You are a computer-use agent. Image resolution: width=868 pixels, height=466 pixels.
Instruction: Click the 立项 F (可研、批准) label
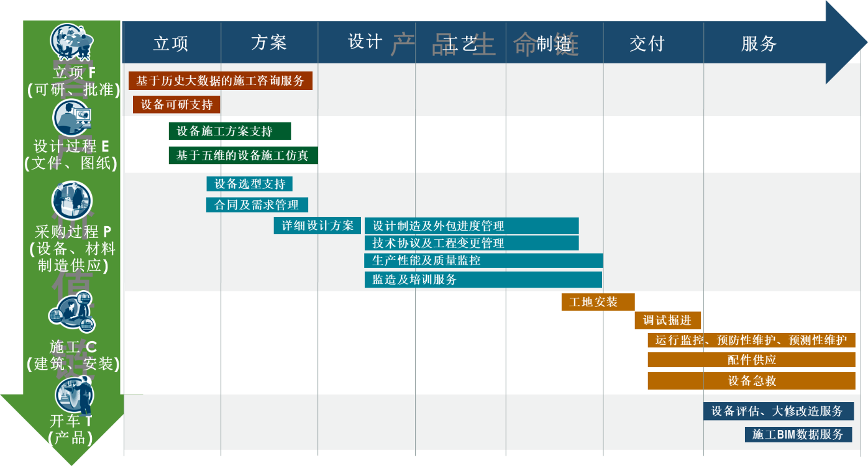click(74, 81)
